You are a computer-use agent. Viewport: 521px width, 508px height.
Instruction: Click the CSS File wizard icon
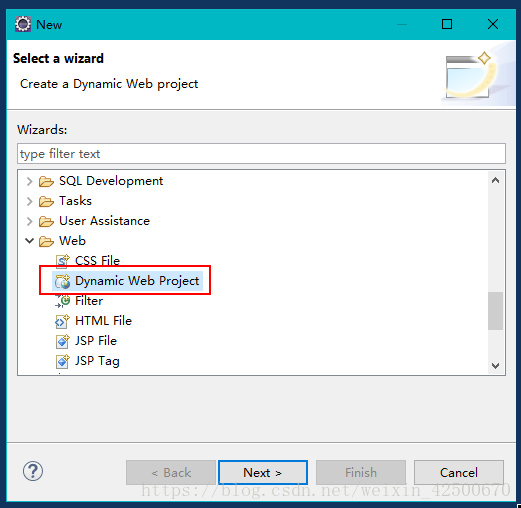[62, 261]
